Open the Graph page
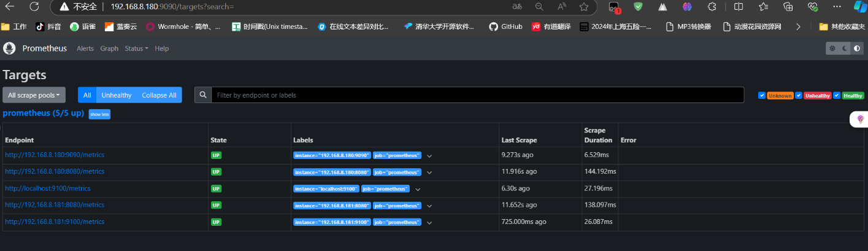Screen dimensions: 868x251 [x=109, y=48]
